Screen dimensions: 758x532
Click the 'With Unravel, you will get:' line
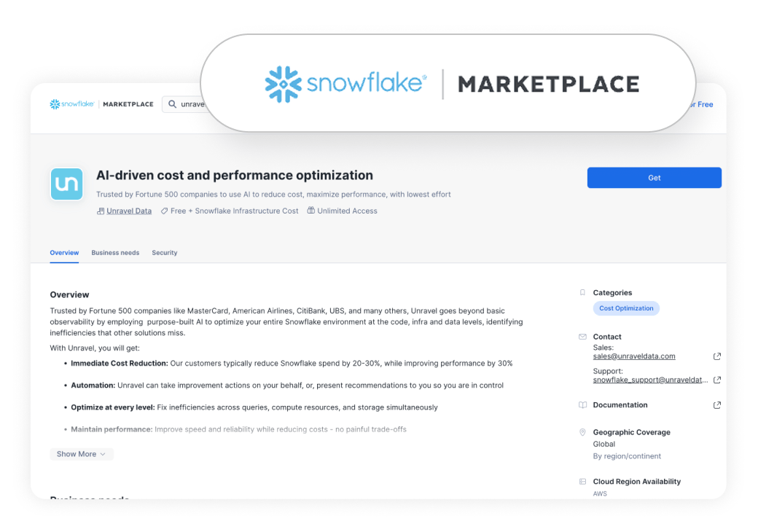coord(95,348)
